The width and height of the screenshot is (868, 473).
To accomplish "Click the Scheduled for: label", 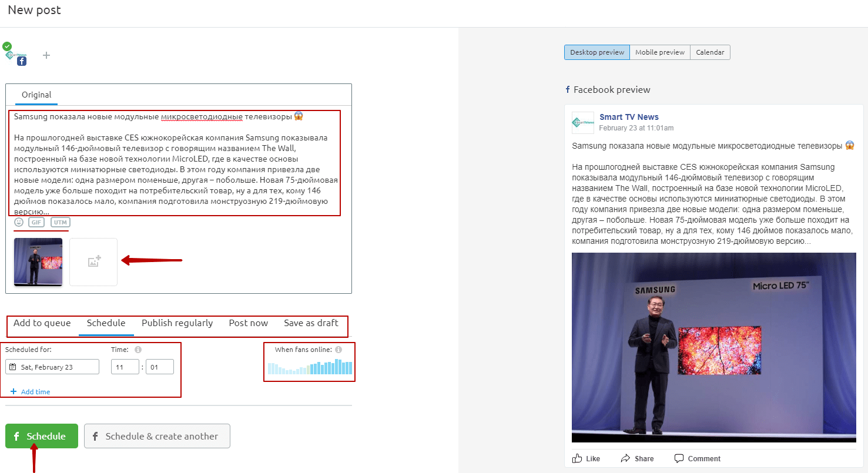I will pos(28,350).
